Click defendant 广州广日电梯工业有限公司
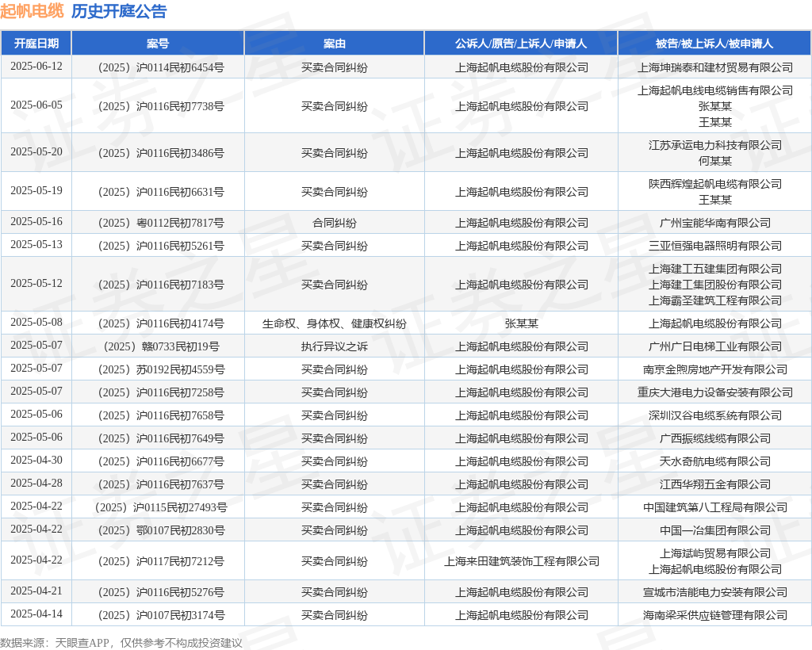This screenshot has height=650, width=812. [715, 346]
